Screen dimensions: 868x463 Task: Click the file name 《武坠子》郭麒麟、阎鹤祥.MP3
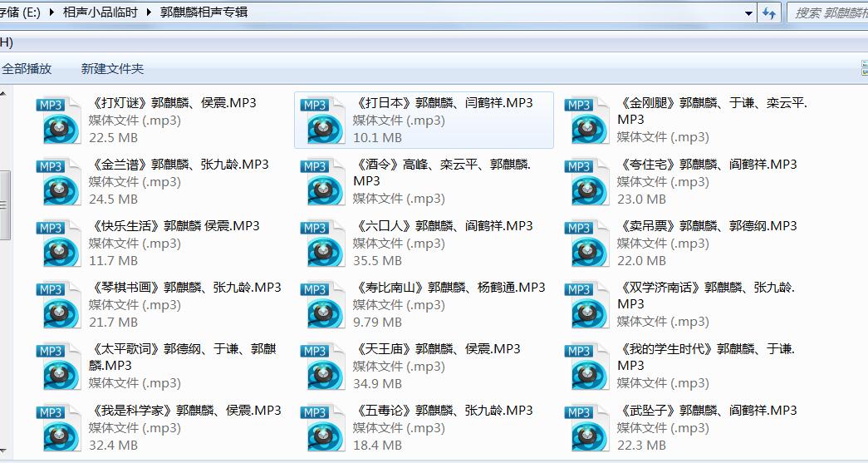click(x=707, y=410)
